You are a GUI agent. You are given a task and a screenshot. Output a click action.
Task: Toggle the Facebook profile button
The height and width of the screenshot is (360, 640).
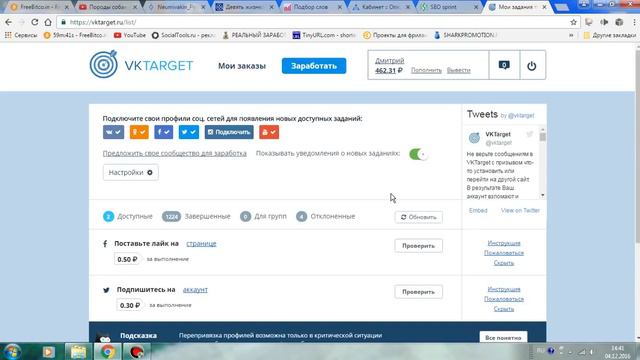164,132
